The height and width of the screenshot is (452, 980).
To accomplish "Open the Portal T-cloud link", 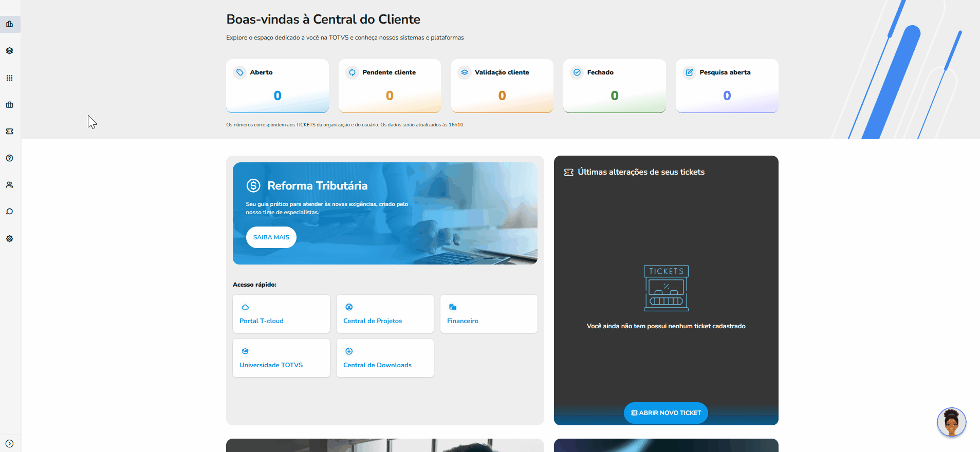I will (x=262, y=321).
